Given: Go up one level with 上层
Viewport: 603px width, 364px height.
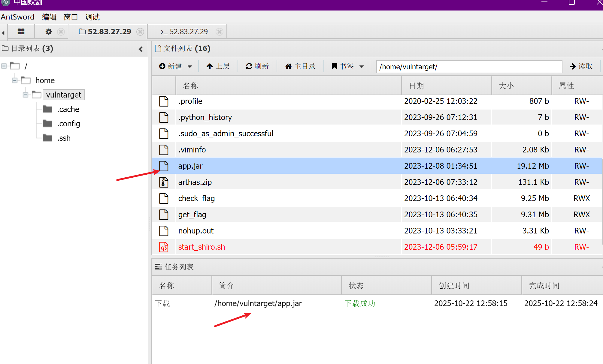Looking at the screenshot, I should pos(218,66).
